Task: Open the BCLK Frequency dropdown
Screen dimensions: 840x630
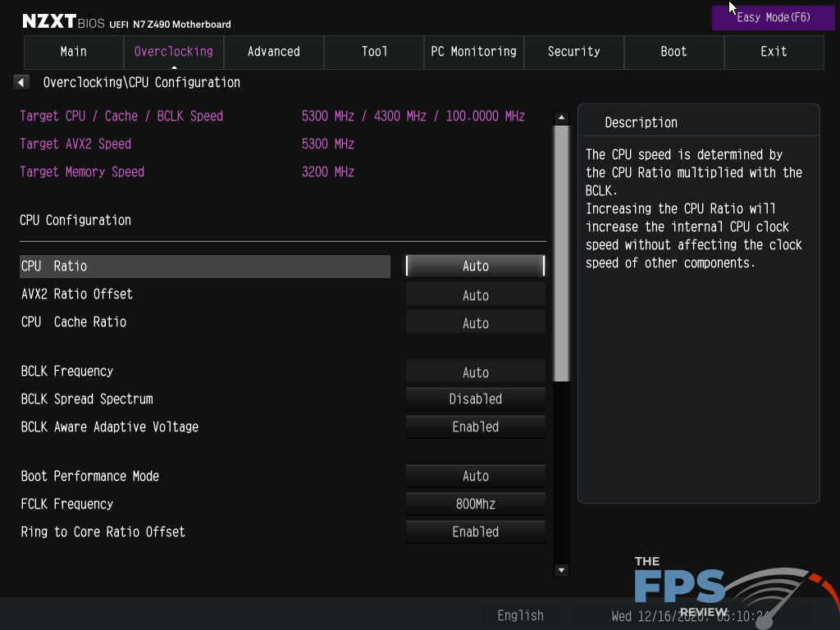Action: (475, 372)
